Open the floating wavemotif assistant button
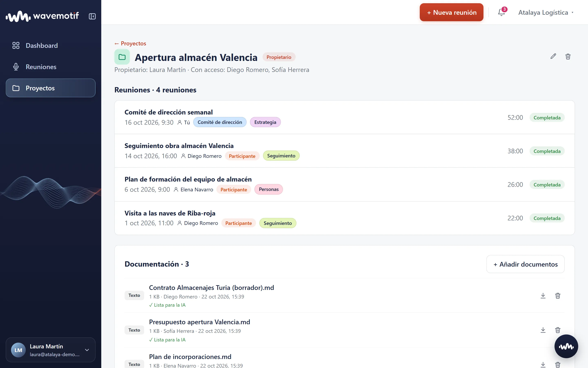The width and height of the screenshot is (588, 368). [566, 346]
